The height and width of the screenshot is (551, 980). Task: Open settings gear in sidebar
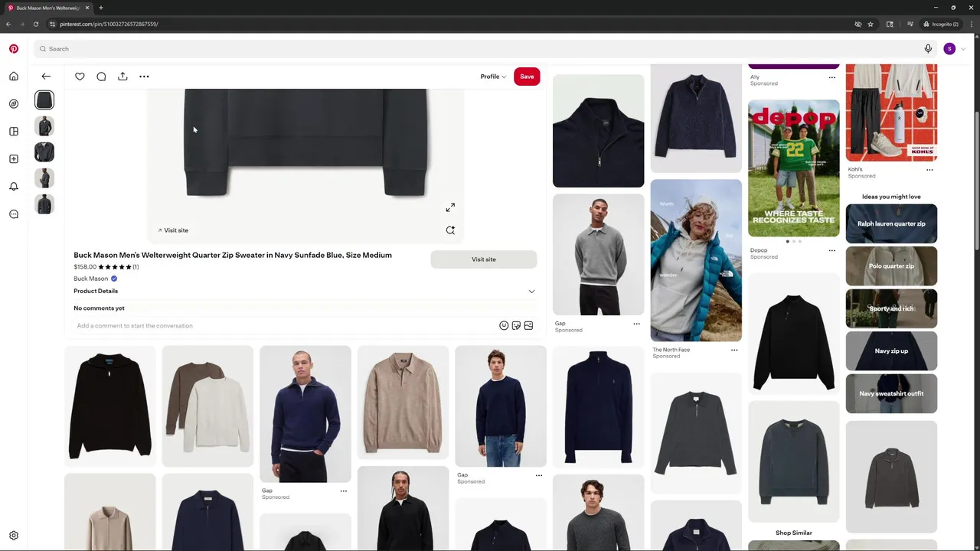pos(14,536)
